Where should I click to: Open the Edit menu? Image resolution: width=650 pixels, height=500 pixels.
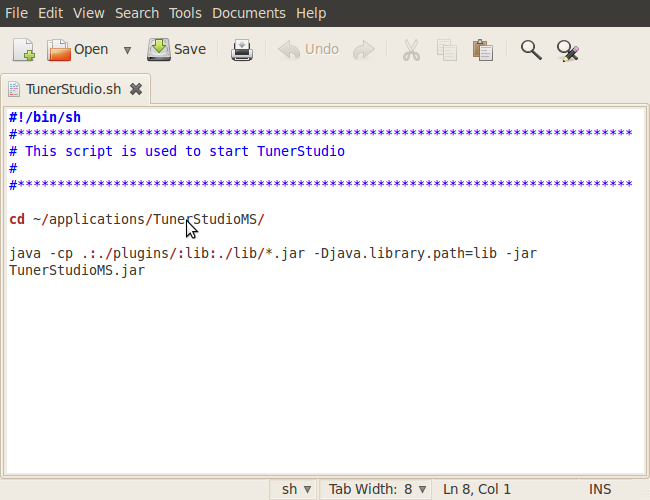(51, 13)
